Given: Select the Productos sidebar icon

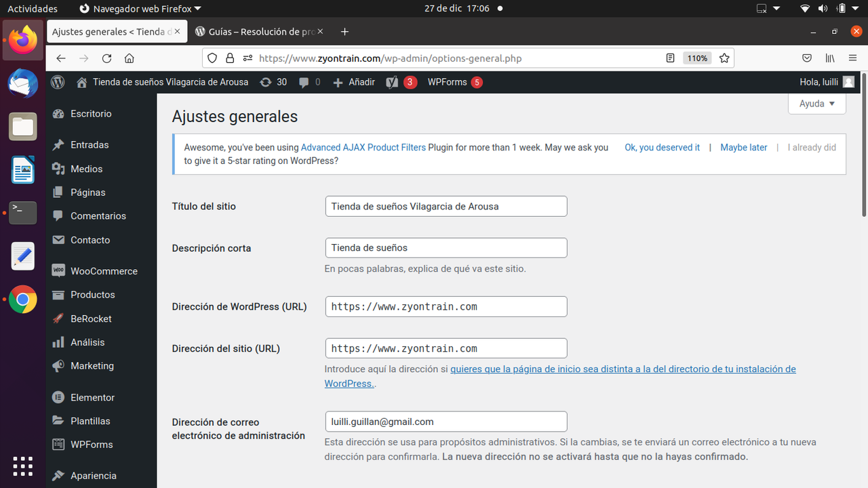Looking at the screenshot, I should tap(58, 295).
